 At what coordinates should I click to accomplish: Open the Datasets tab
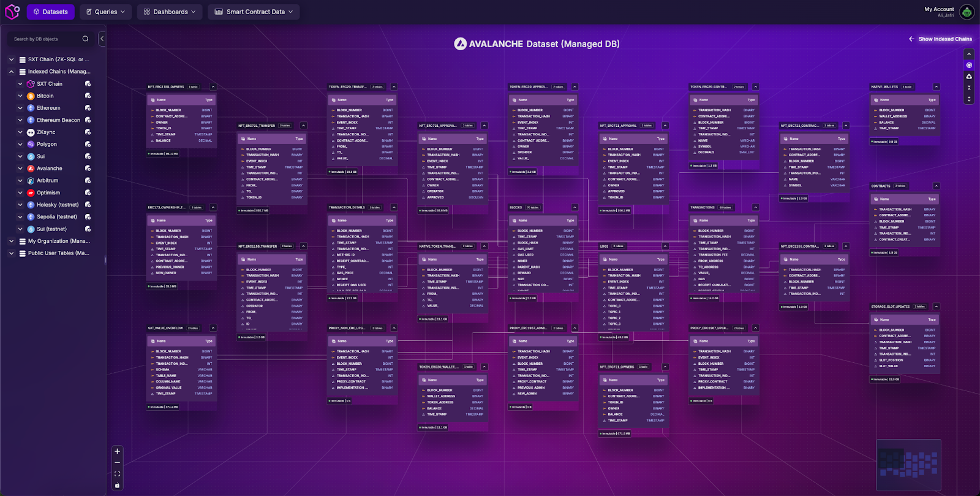pyautogui.click(x=51, y=12)
